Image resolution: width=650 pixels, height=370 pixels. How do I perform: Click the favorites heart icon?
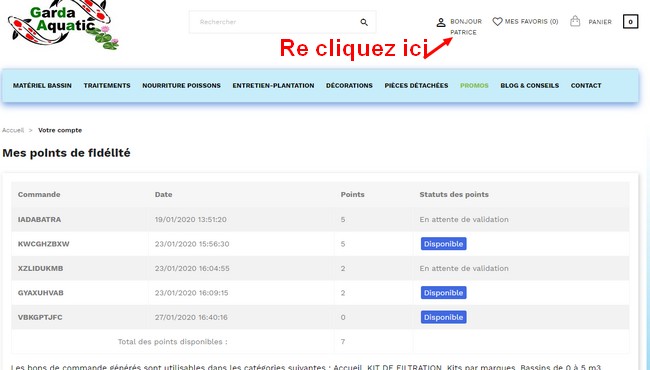tap(497, 22)
